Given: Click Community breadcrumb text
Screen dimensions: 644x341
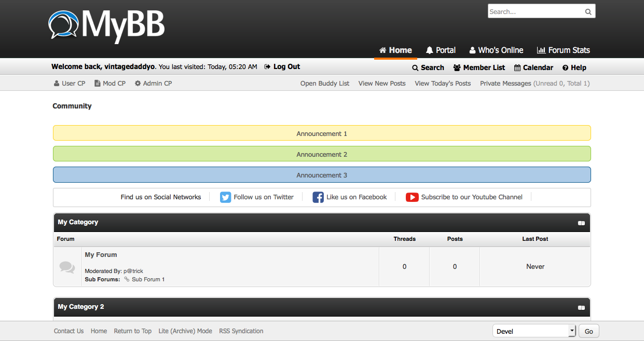Looking at the screenshot, I should [72, 106].
